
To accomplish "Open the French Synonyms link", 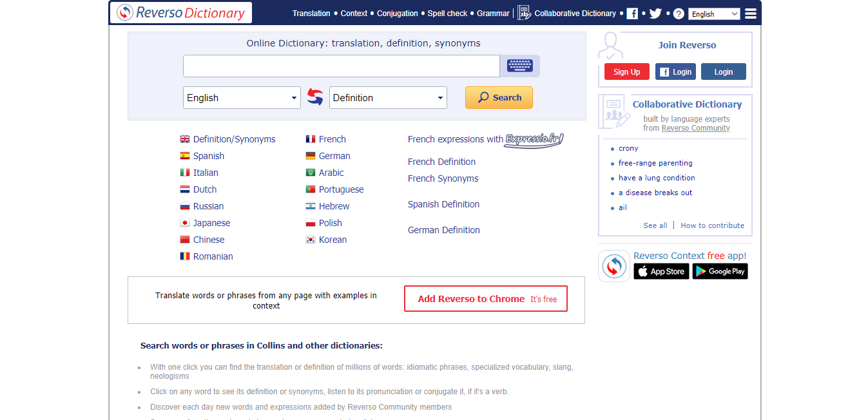I will click(x=443, y=178).
